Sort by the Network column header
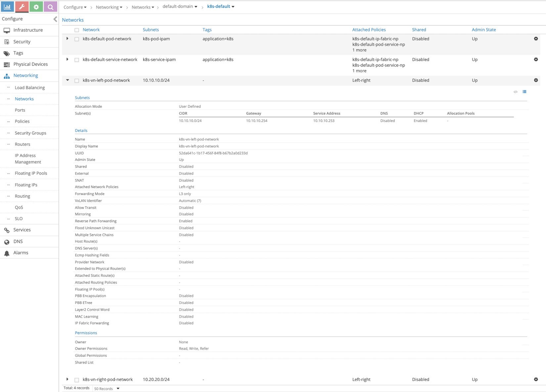This screenshot has width=546, height=392. [x=91, y=30]
